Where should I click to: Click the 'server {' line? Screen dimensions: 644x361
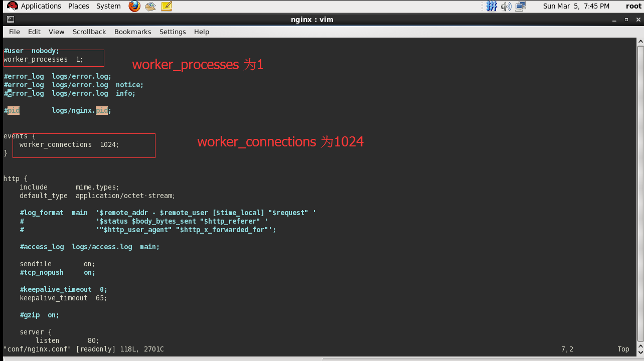coord(36,332)
